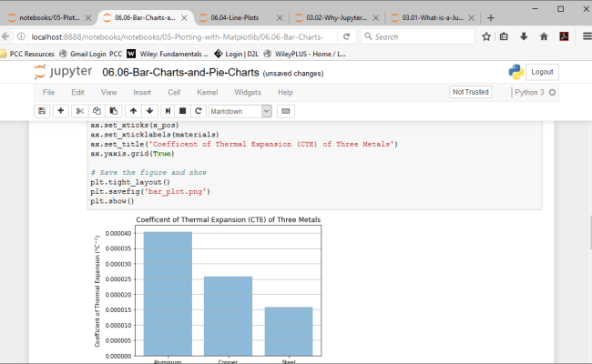Cut selected cells with the scissors icon
592x364 pixels.
pyautogui.click(x=79, y=111)
